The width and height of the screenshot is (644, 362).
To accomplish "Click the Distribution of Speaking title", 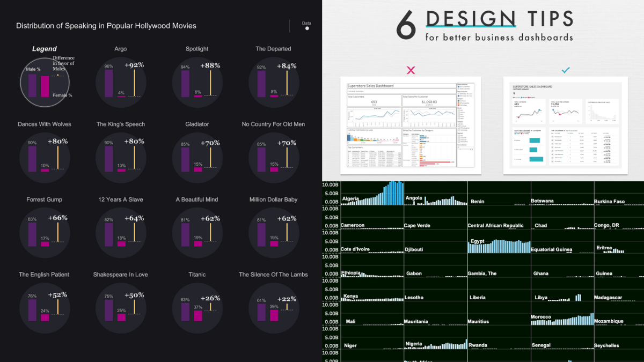I will tap(106, 26).
